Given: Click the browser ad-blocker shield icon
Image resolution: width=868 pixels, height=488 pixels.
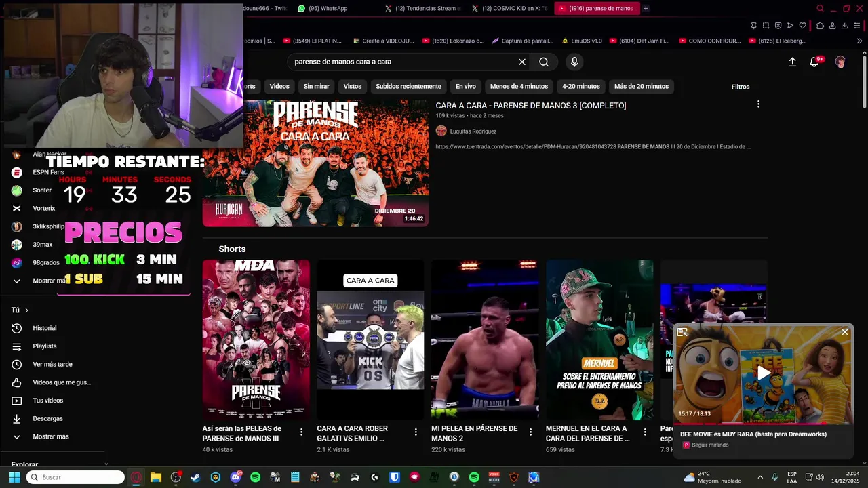Looking at the screenshot, I should tap(778, 26).
